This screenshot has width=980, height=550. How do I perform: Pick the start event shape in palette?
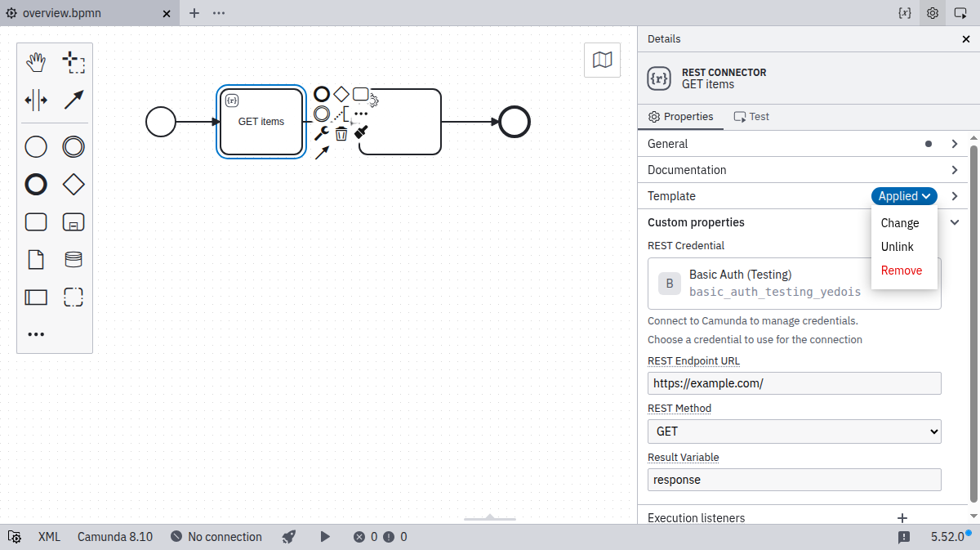tap(36, 147)
